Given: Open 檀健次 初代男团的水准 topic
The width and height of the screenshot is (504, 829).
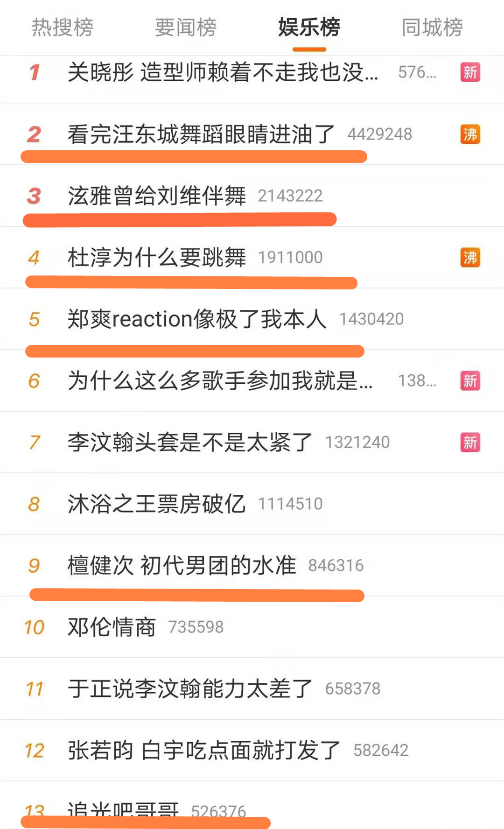Looking at the screenshot, I should click(x=182, y=565).
